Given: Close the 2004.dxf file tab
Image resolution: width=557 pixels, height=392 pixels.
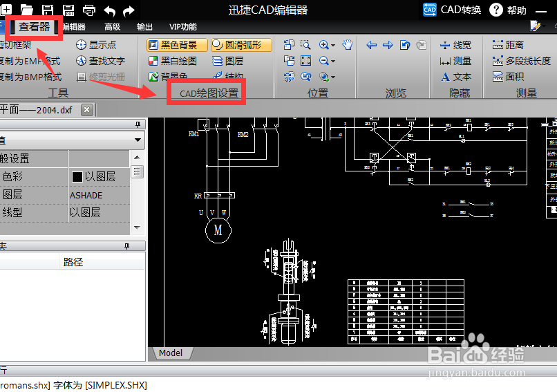Looking at the screenshot, I should click(x=87, y=110).
